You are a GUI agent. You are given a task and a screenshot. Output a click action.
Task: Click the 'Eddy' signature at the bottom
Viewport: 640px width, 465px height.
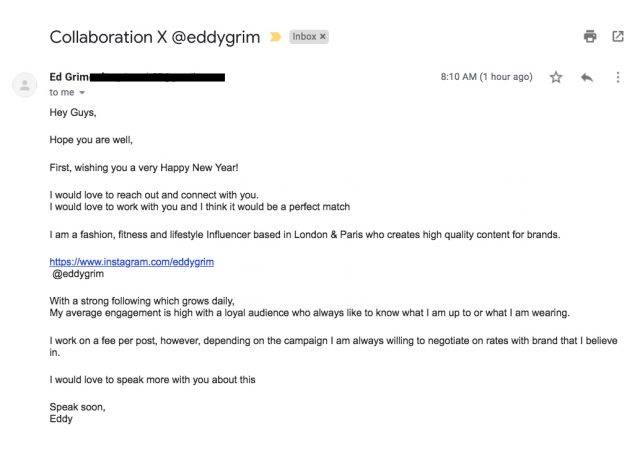coord(61,419)
